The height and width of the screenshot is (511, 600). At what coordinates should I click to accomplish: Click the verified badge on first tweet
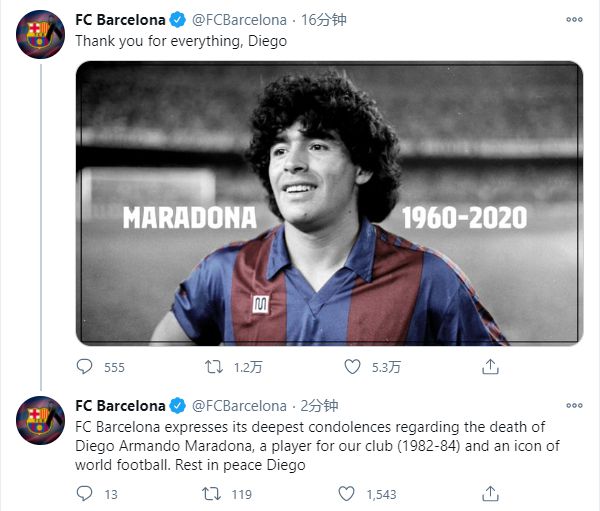pyautogui.click(x=178, y=19)
